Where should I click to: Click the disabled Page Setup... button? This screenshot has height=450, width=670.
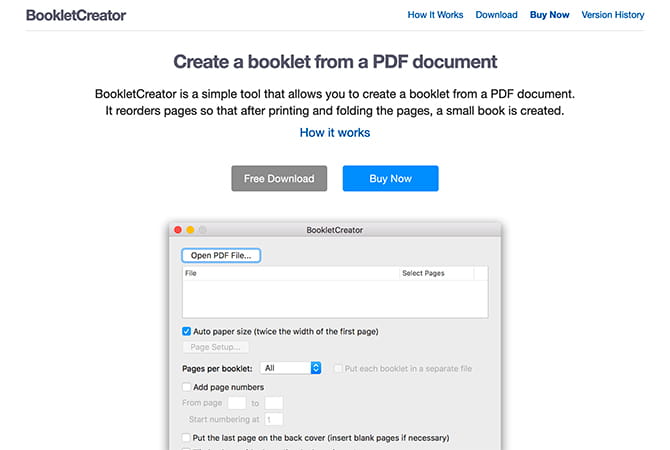[x=215, y=347]
